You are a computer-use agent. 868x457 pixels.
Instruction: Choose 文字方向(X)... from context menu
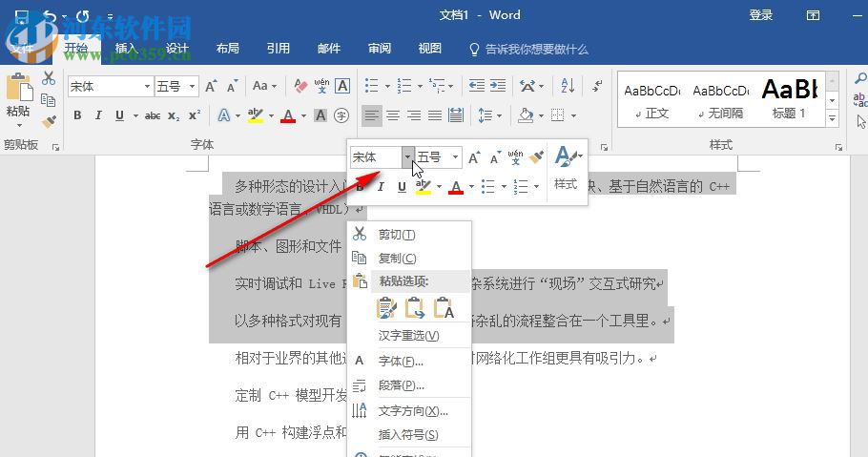click(409, 411)
